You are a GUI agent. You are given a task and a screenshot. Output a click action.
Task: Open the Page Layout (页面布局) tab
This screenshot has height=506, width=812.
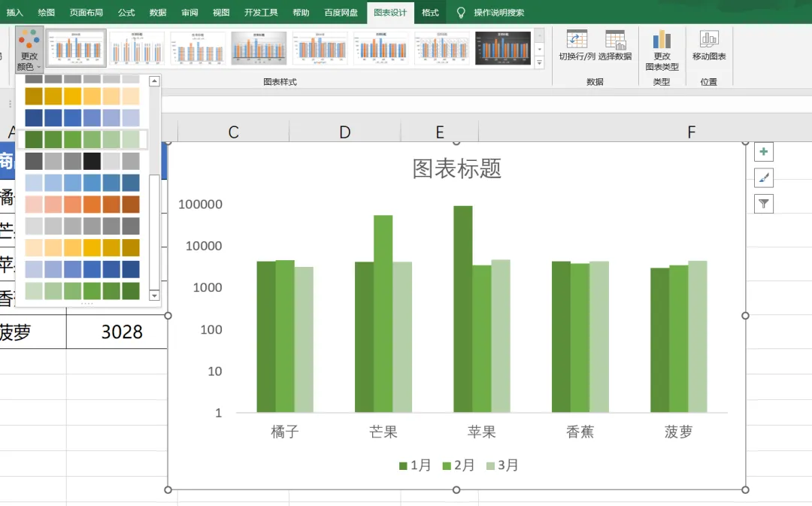pos(86,13)
